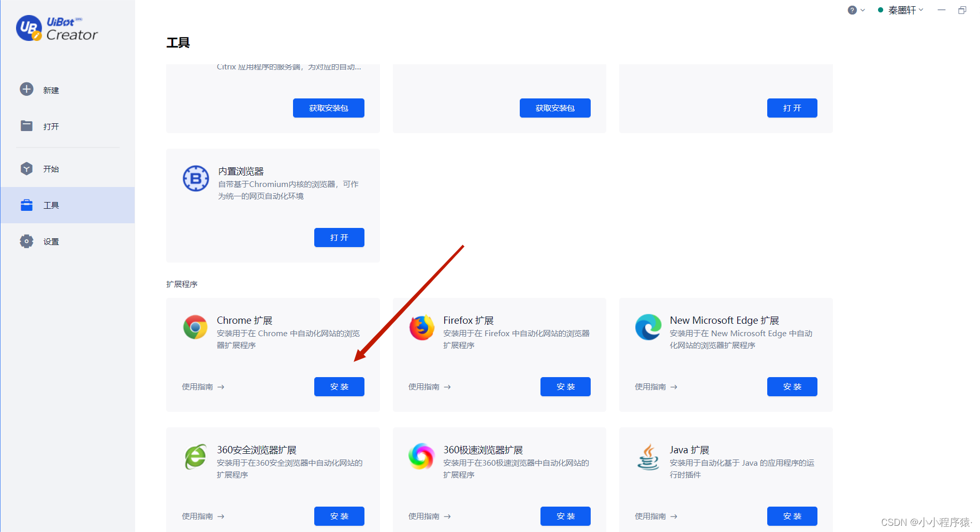Image resolution: width=980 pixels, height=532 pixels.
Task: Click 打开 on the top right card
Action: pyautogui.click(x=792, y=108)
